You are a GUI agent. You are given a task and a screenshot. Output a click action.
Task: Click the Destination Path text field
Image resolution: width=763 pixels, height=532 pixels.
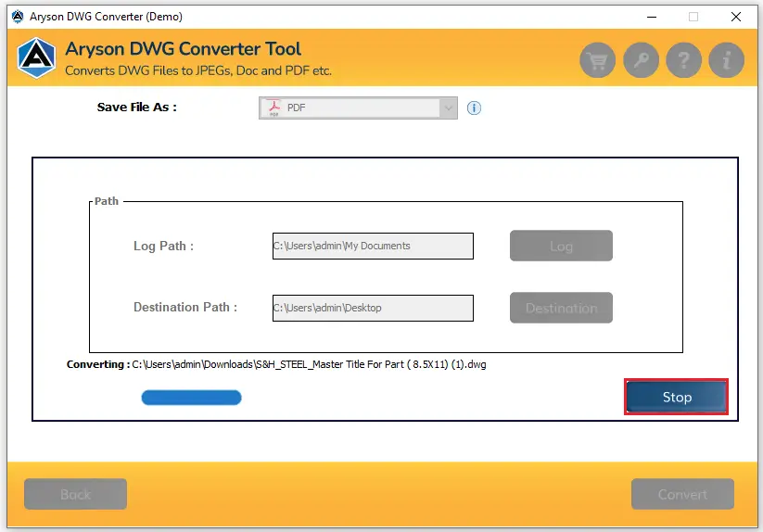373,308
